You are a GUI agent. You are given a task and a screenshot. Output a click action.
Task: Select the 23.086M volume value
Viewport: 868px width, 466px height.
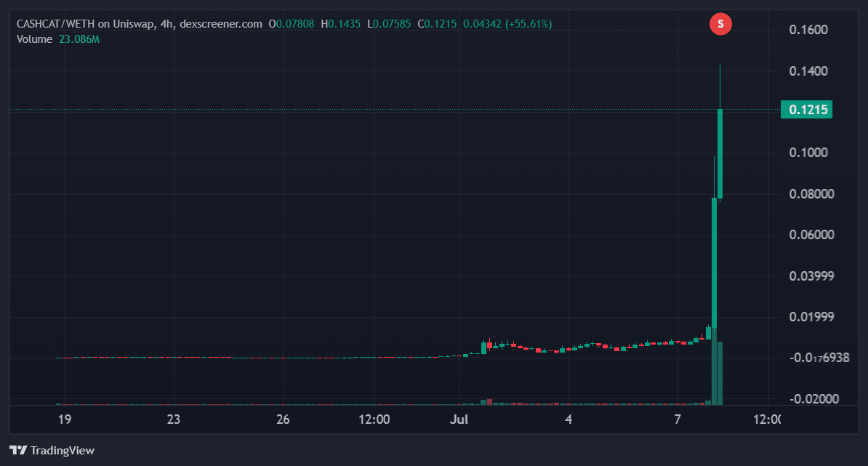(79, 39)
